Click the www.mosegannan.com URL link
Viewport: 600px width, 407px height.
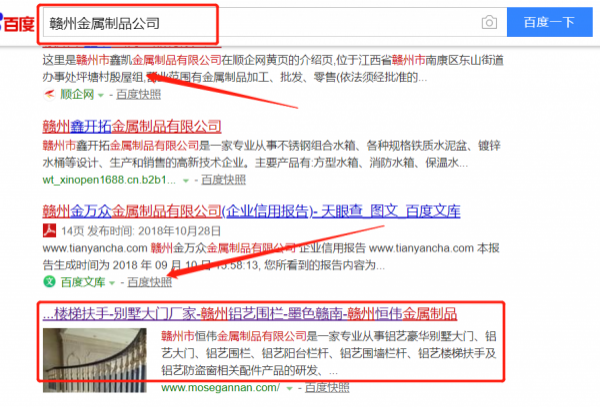click(218, 386)
